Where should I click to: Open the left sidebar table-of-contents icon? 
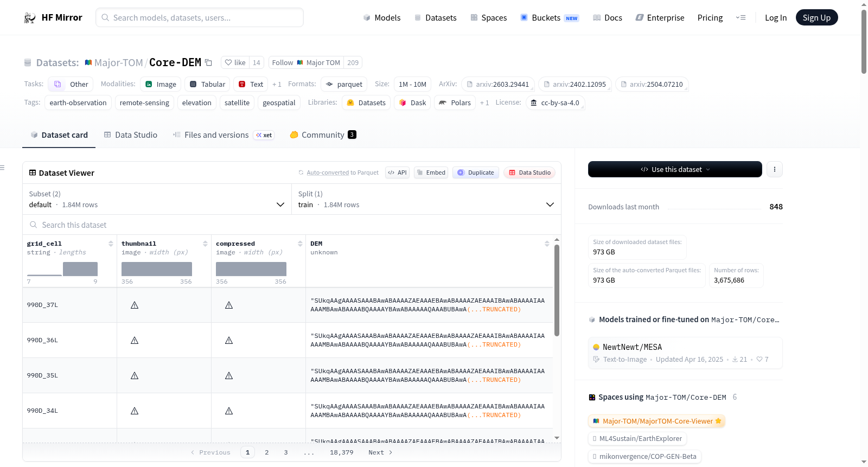click(2, 168)
